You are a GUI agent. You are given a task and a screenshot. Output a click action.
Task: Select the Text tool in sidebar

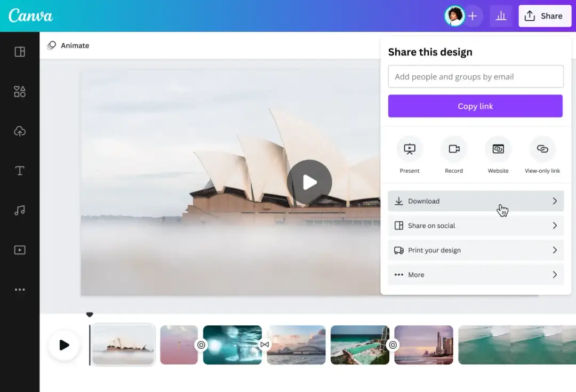coord(20,171)
